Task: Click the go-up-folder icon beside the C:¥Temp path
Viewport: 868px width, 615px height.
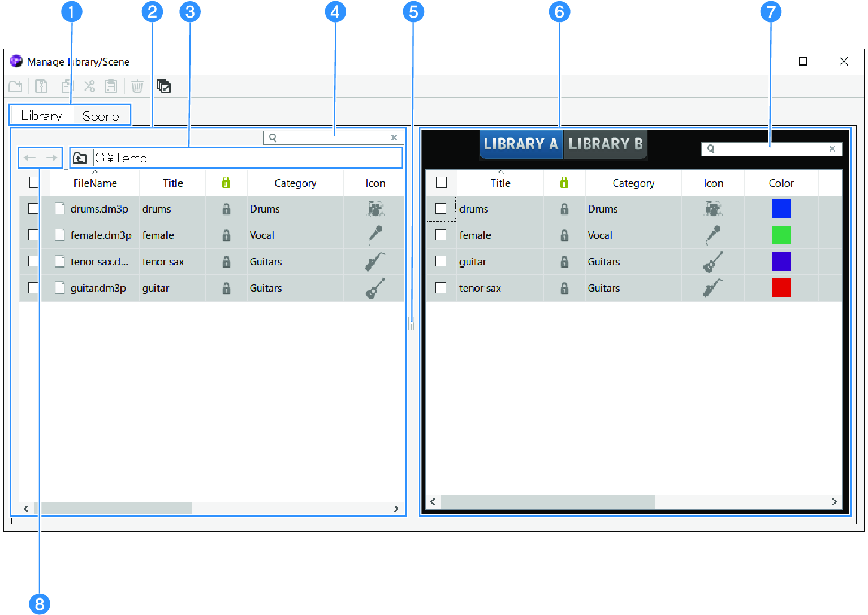Action: tap(80, 158)
